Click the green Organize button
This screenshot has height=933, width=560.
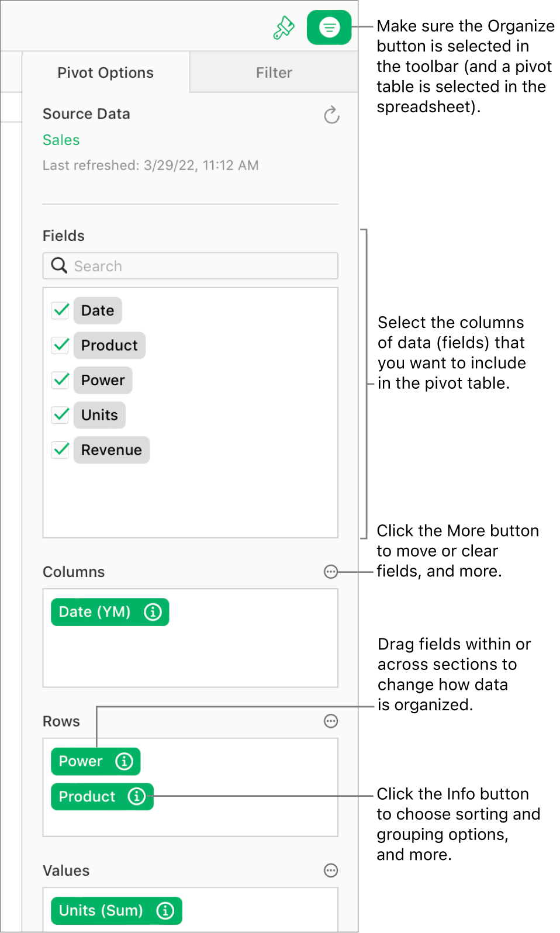329,26
